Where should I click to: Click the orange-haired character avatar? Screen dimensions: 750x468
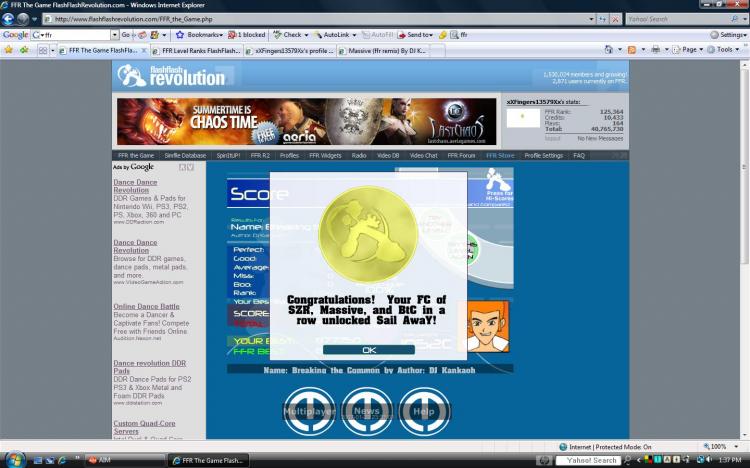click(x=488, y=326)
